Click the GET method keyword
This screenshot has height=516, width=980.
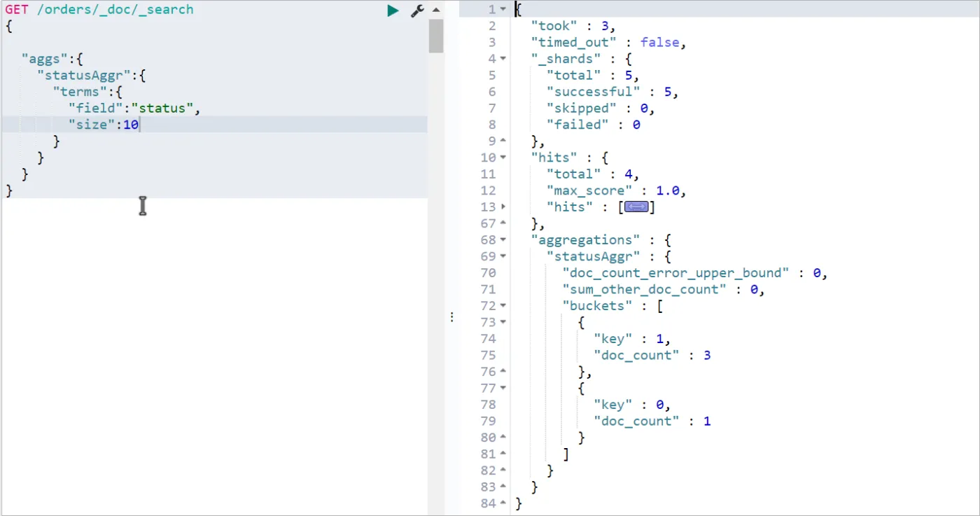click(x=17, y=10)
